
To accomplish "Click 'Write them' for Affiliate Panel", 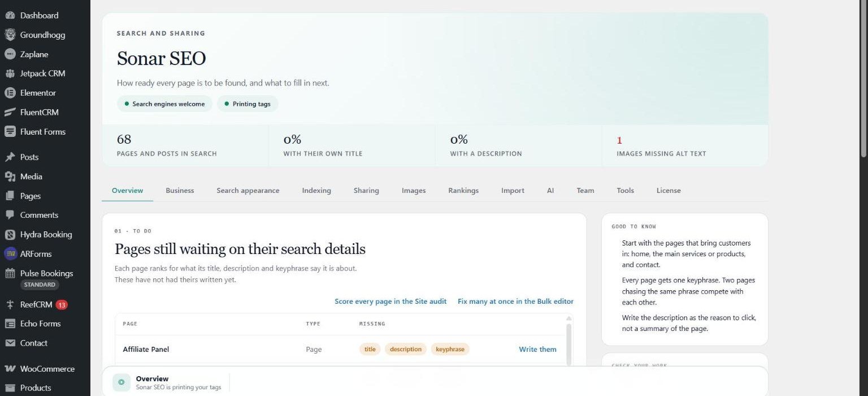I will [537, 350].
